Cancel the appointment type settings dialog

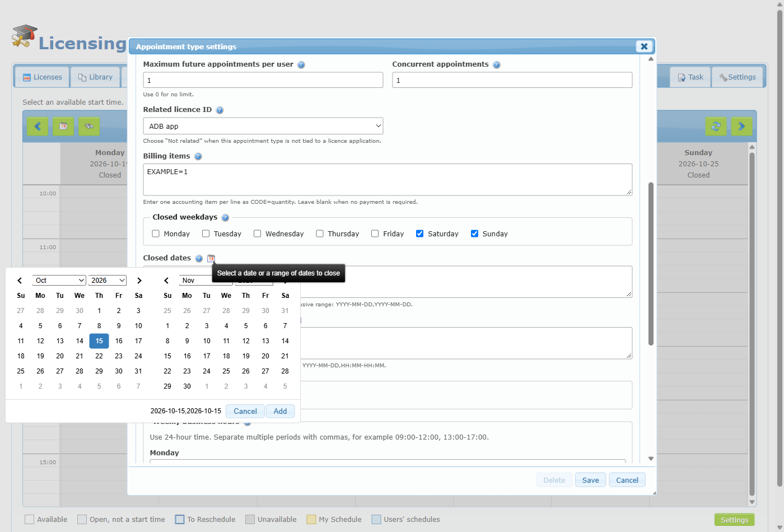627,480
